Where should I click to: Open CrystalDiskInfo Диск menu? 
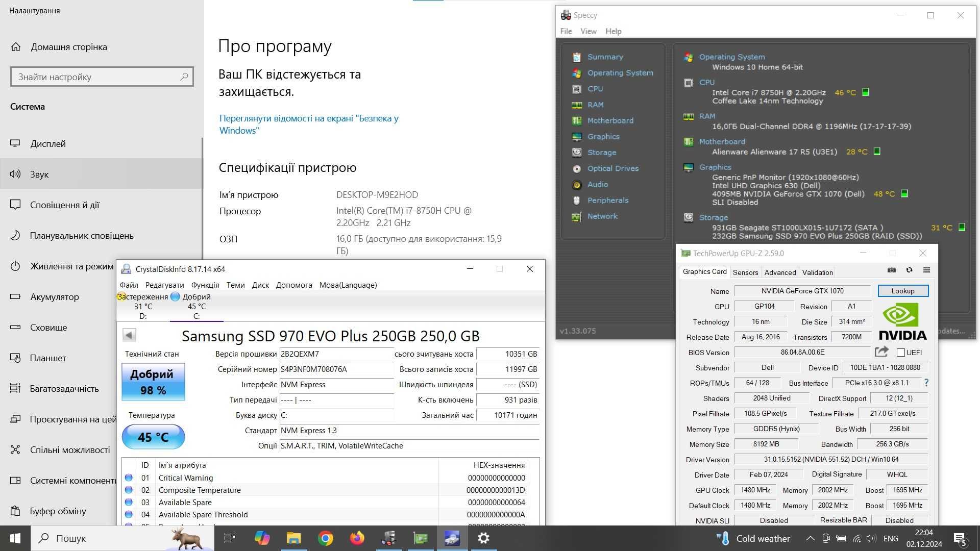coord(260,285)
